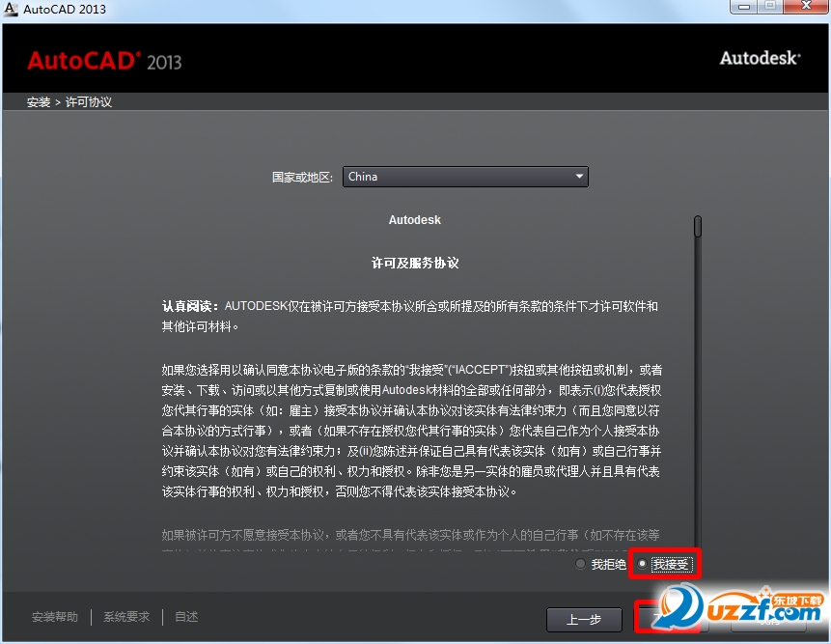The width and height of the screenshot is (831, 644).
Task: Click the AutoCAD icon in the title bar
Action: [x=10, y=9]
